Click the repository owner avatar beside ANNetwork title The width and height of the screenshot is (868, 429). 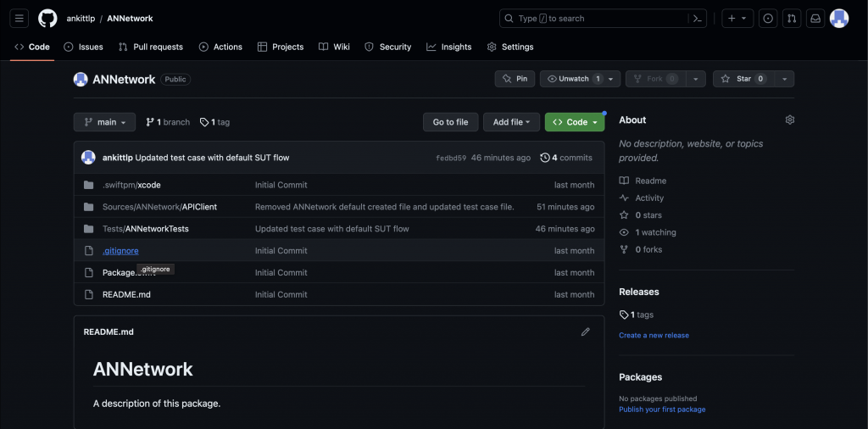[81, 79]
